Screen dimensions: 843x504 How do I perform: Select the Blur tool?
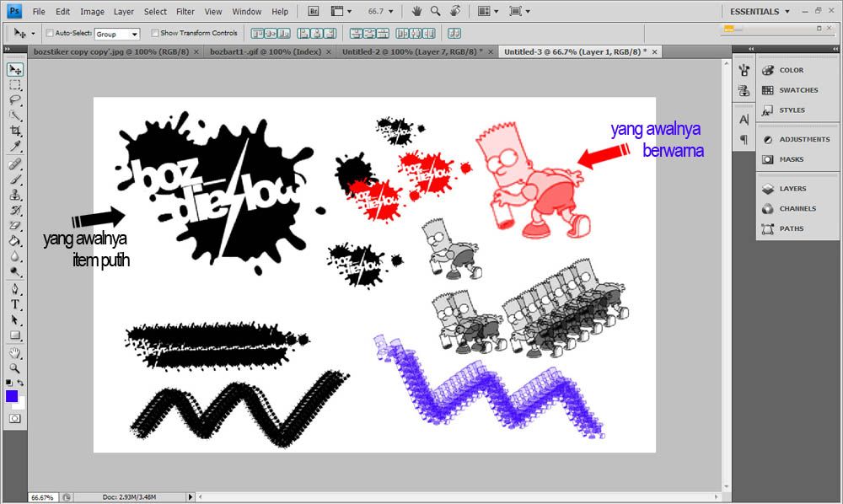tap(14, 256)
